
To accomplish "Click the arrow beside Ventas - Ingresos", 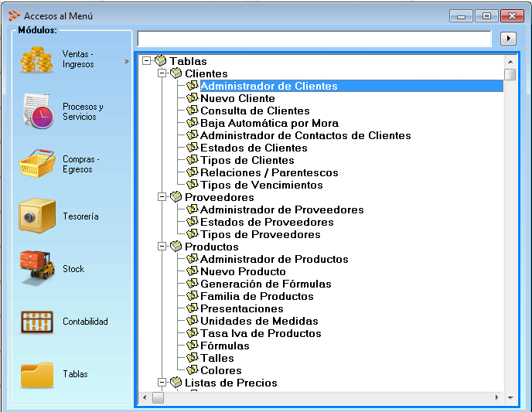I will coord(128,60).
